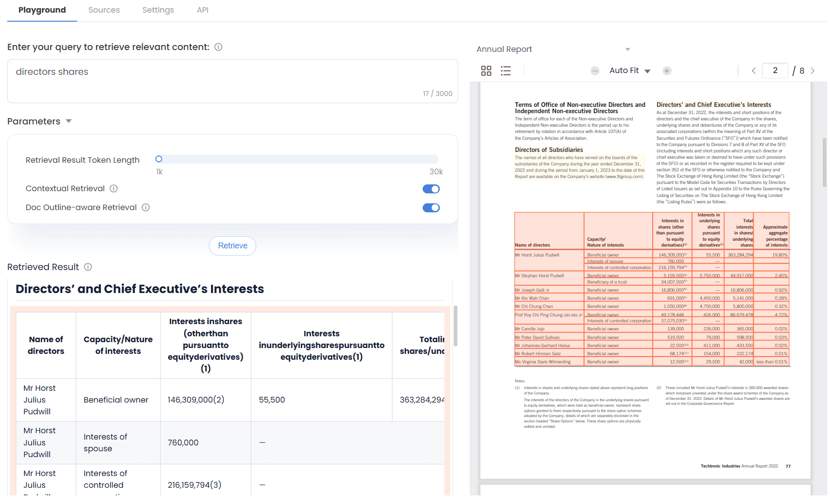Go to the next page
This screenshot has height=504, width=830.
point(812,71)
